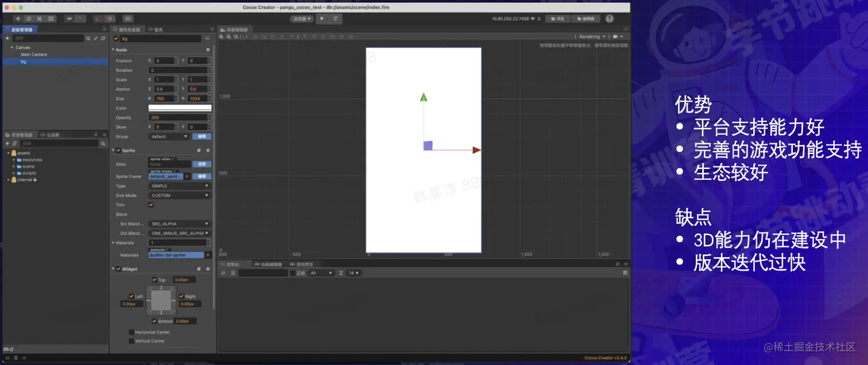The width and height of the screenshot is (868, 365).
Task: Select the rect transform tool
Action: pos(51,18)
